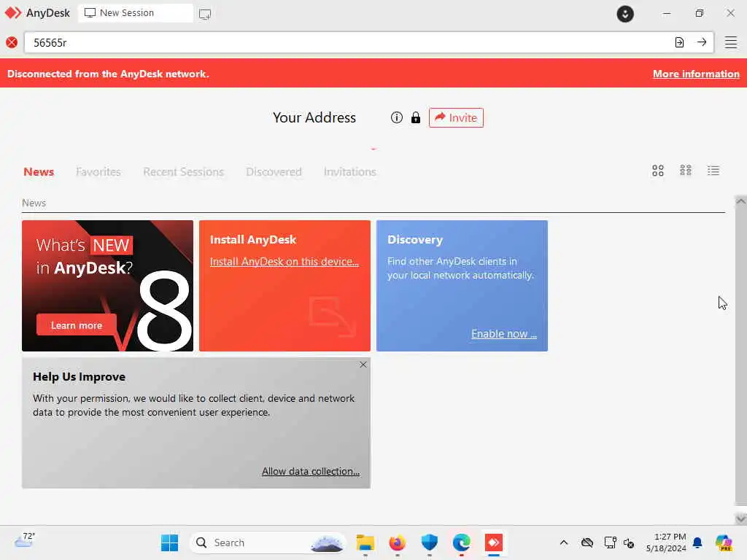This screenshot has width=747, height=560.
Task: Click the red connection error status icon
Action: [x=12, y=43]
